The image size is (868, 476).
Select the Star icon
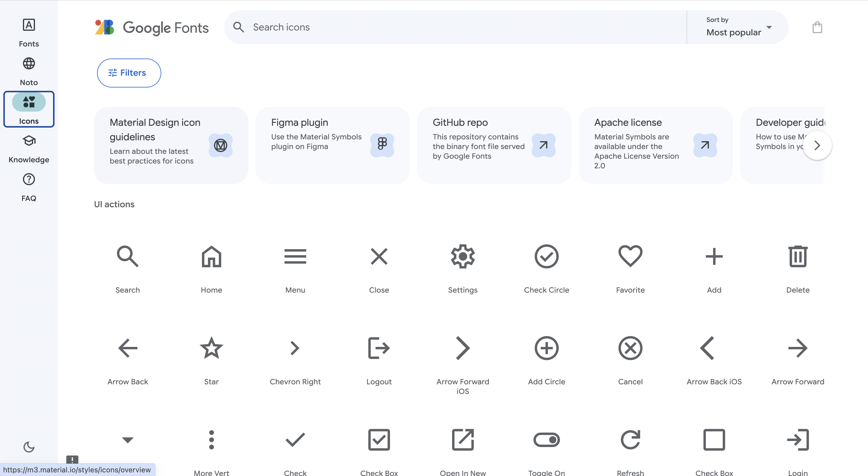[211, 347]
